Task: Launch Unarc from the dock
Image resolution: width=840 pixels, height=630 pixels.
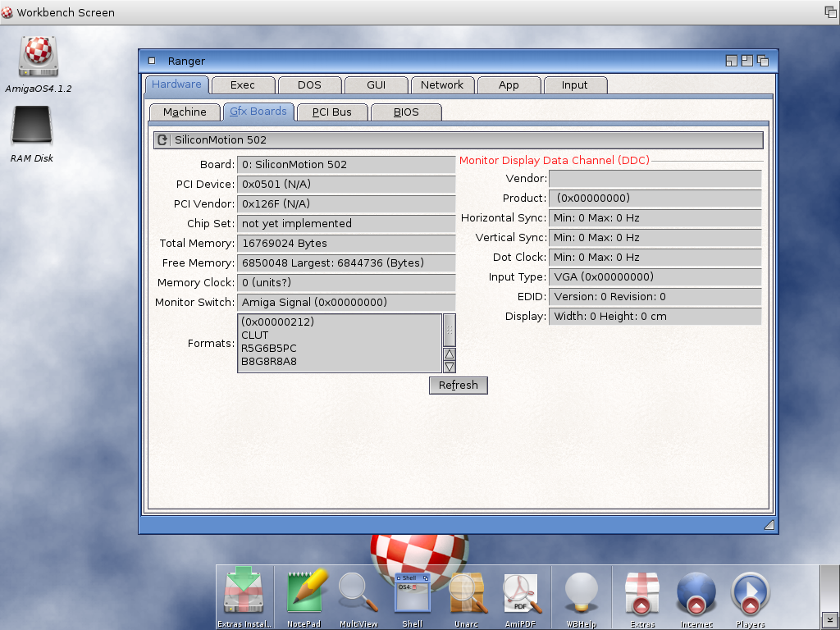Action: point(467,593)
